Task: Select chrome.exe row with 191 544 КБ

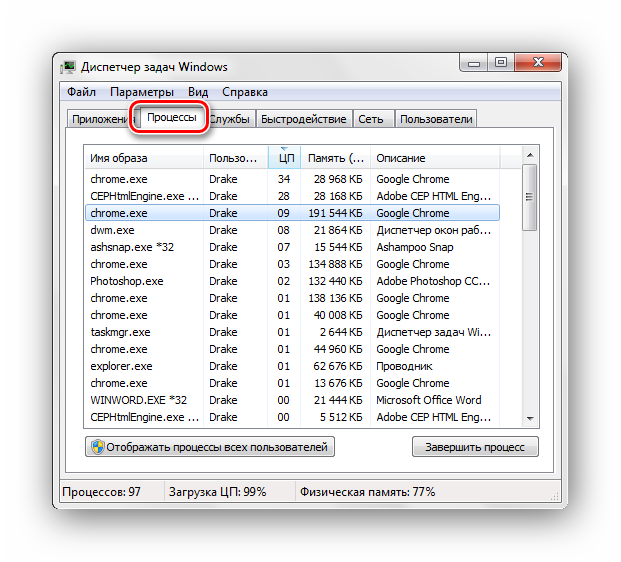Action: point(292,213)
